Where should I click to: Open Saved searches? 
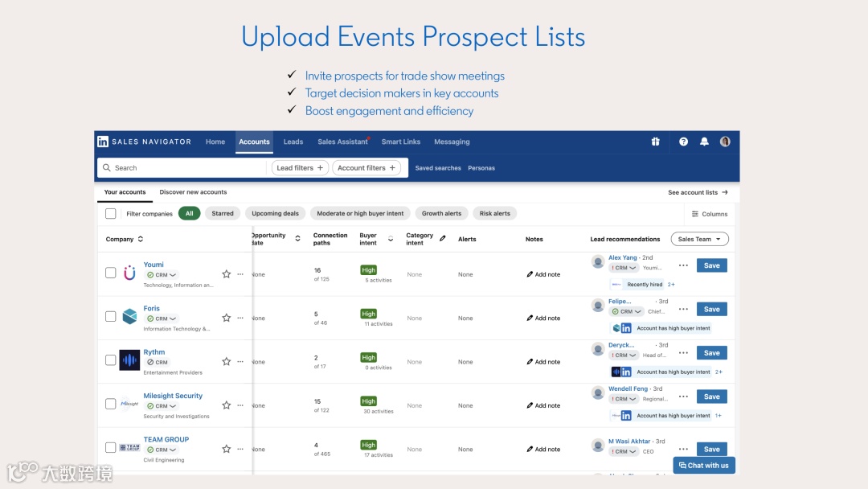coord(438,168)
